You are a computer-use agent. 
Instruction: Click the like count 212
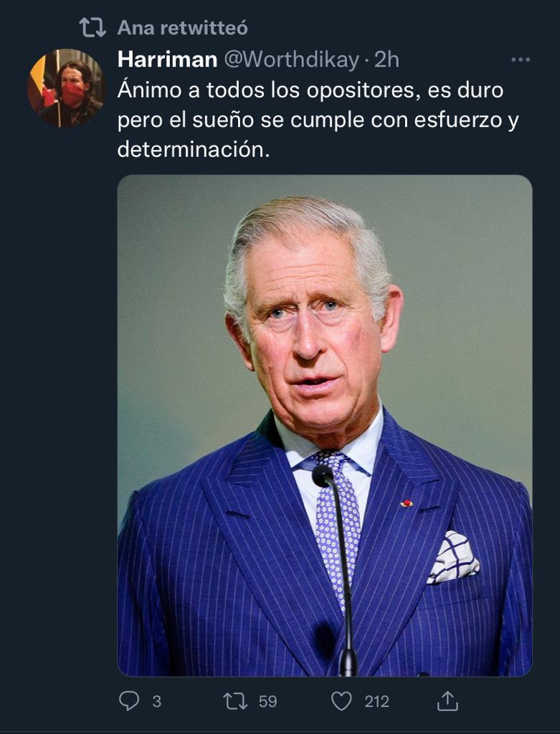tap(377, 701)
